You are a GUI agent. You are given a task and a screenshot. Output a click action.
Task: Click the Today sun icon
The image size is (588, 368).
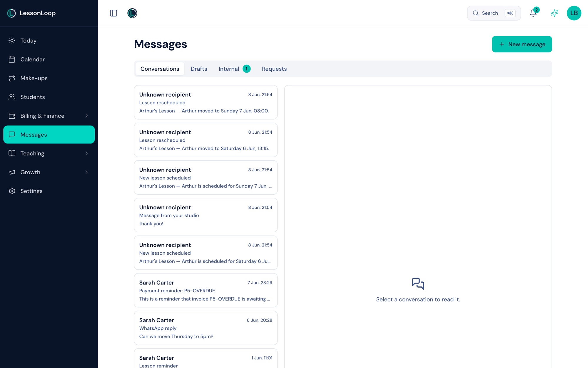point(12,41)
